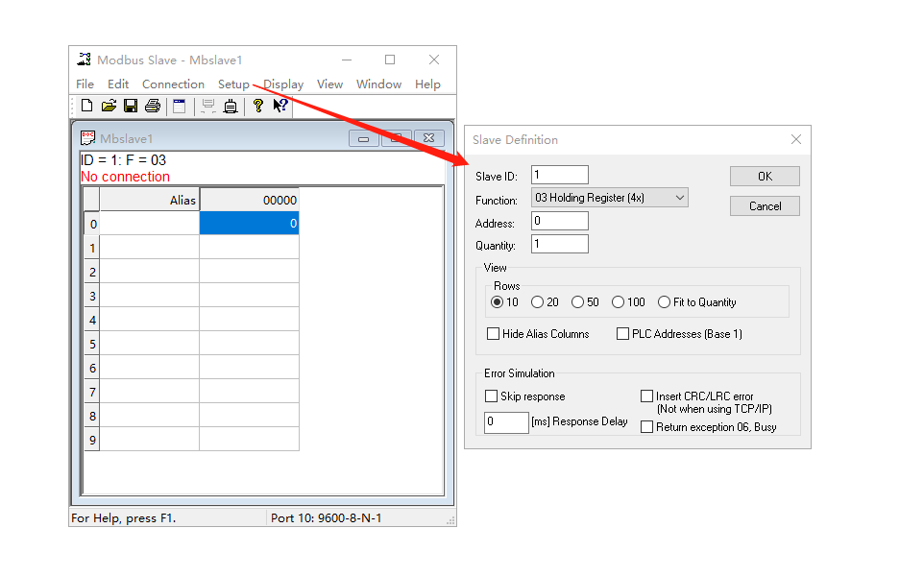Image resolution: width=924 pixels, height=576 pixels.
Task: Select the 20 rows radio button
Action: (x=538, y=302)
